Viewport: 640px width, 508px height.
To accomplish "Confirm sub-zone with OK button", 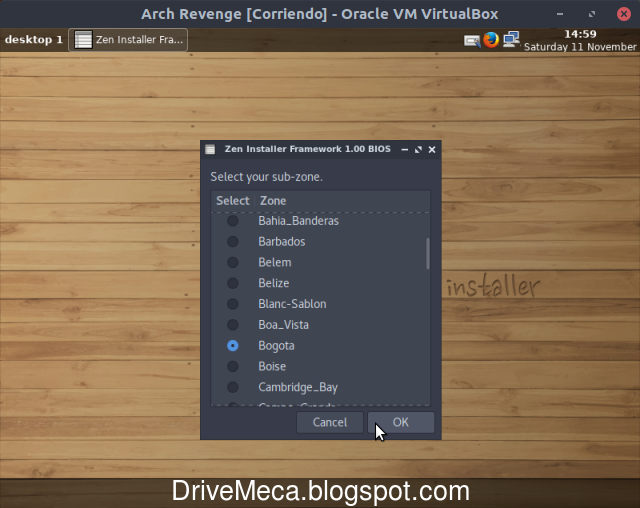I will pos(401,422).
